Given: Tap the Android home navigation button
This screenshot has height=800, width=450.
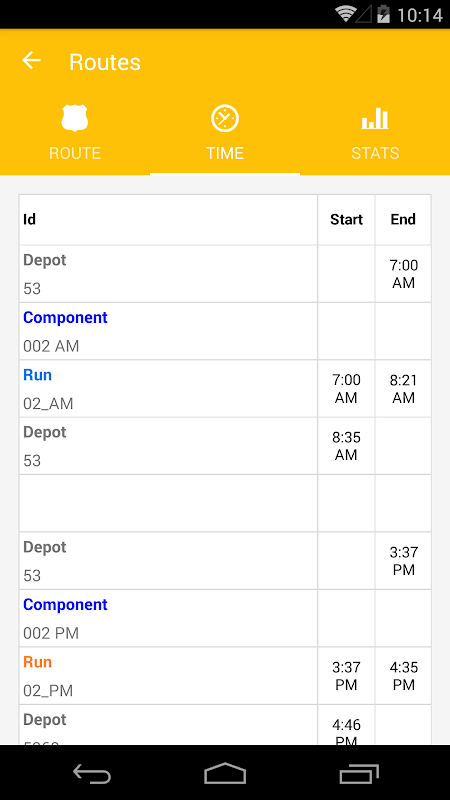Looking at the screenshot, I should click(x=225, y=773).
